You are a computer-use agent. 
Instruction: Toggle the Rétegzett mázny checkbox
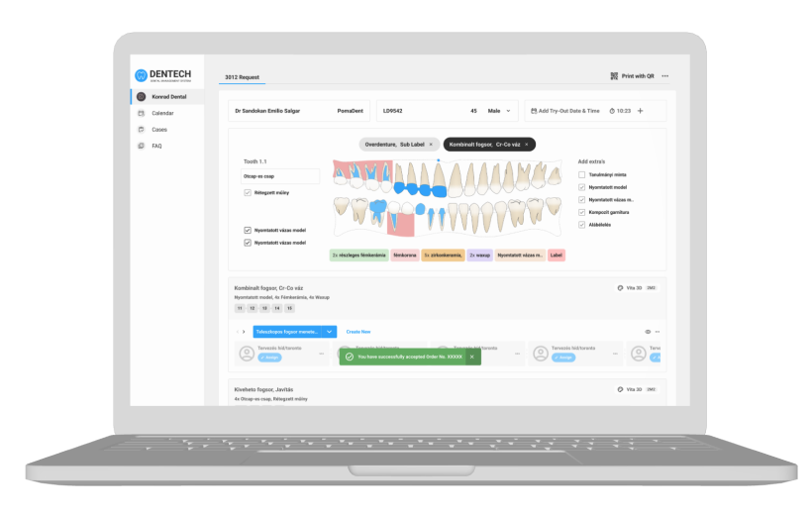[248, 193]
